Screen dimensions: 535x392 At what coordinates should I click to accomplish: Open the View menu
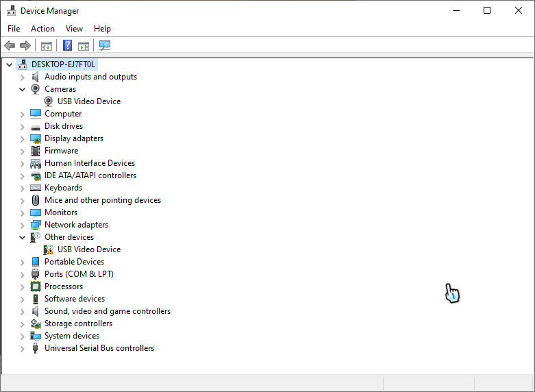point(74,29)
